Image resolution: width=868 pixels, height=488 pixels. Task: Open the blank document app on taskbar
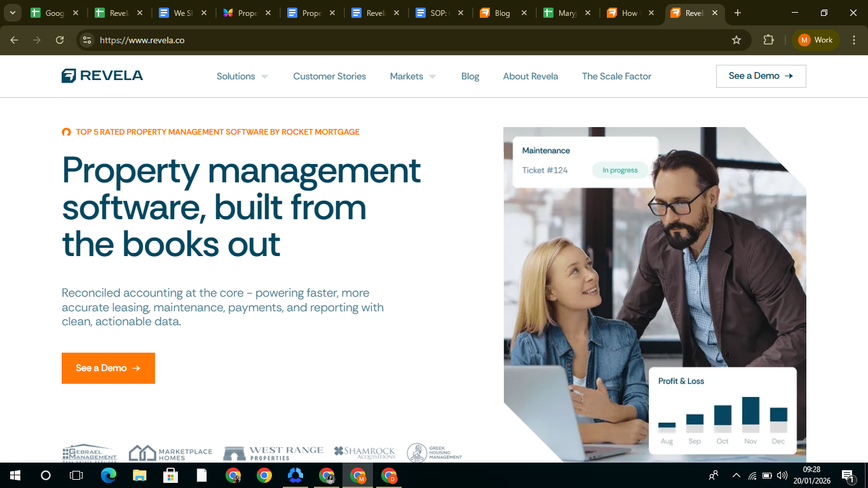[x=202, y=475]
